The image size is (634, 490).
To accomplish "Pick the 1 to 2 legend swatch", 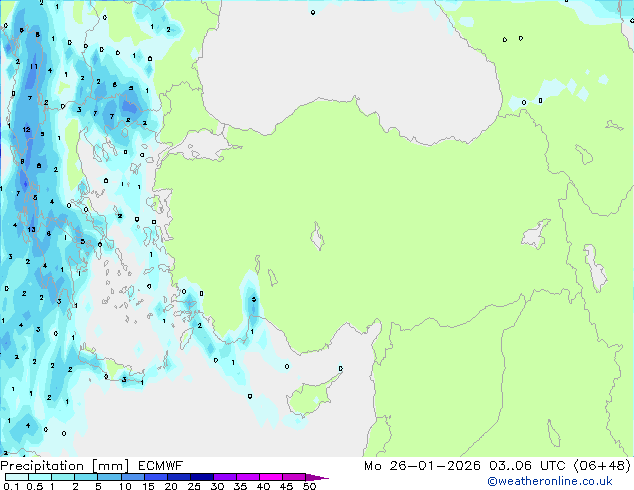I will [x=63, y=477].
